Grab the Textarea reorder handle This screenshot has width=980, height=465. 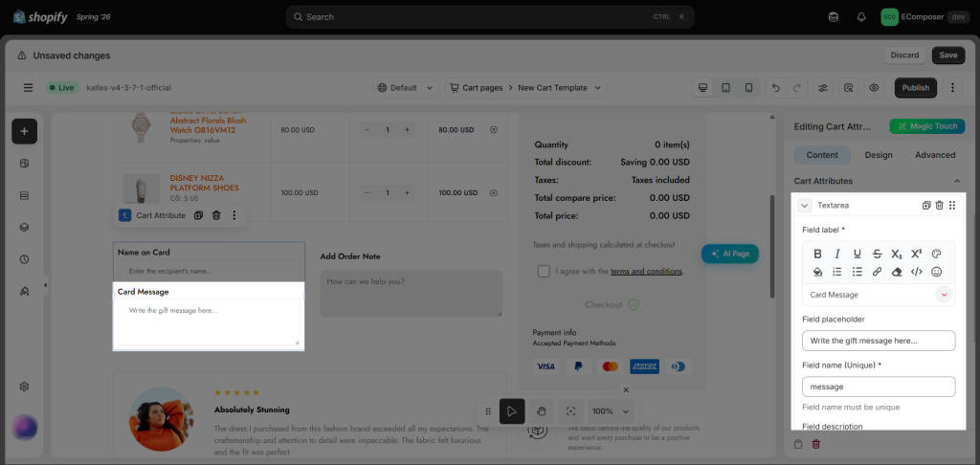[x=952, y=205]
